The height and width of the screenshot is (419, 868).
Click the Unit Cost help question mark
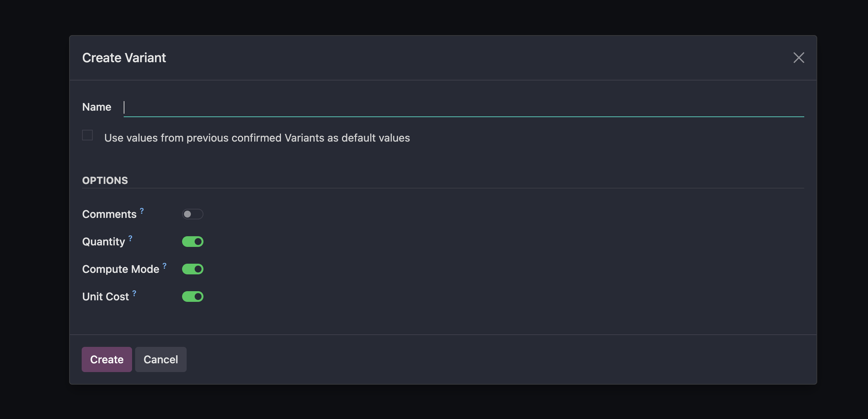pyautogui.click(x=134, y=293)
